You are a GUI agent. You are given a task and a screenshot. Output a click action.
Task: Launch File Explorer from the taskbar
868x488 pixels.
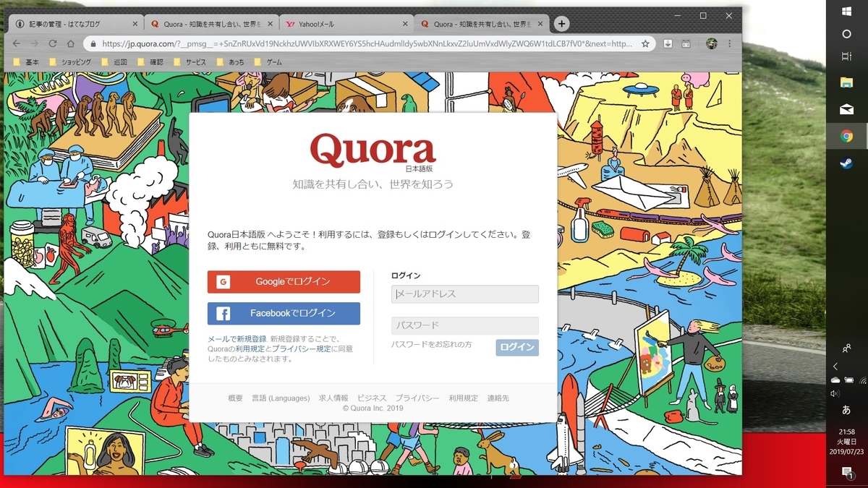tap(846, 82)
